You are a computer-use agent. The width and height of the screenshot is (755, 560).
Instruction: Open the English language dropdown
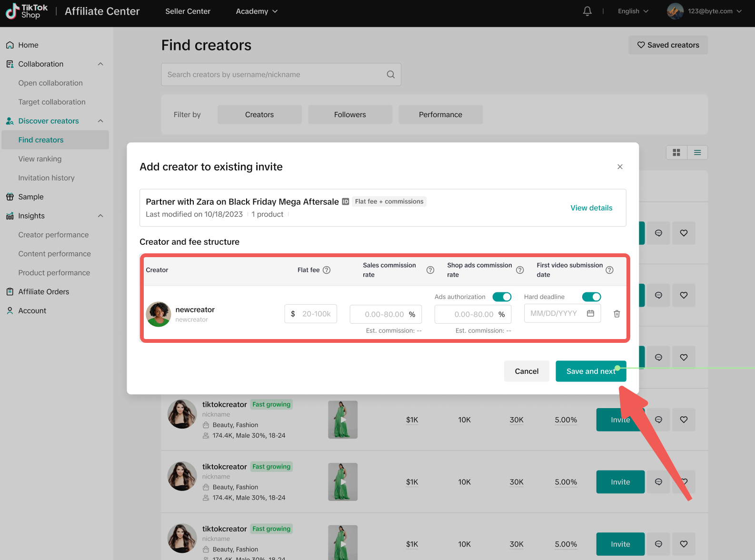pyautogui.click(x=633, y=11)
